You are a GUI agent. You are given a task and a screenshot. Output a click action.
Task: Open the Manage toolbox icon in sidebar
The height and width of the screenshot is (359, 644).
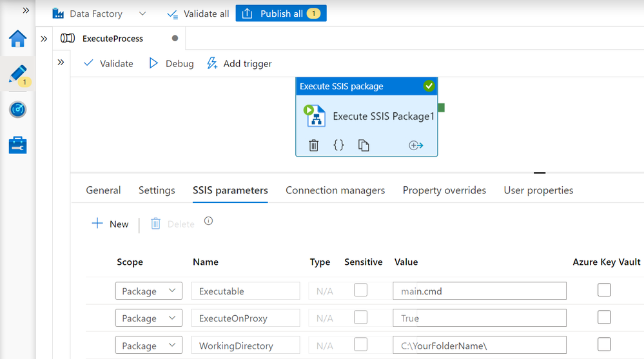(17, 145)
